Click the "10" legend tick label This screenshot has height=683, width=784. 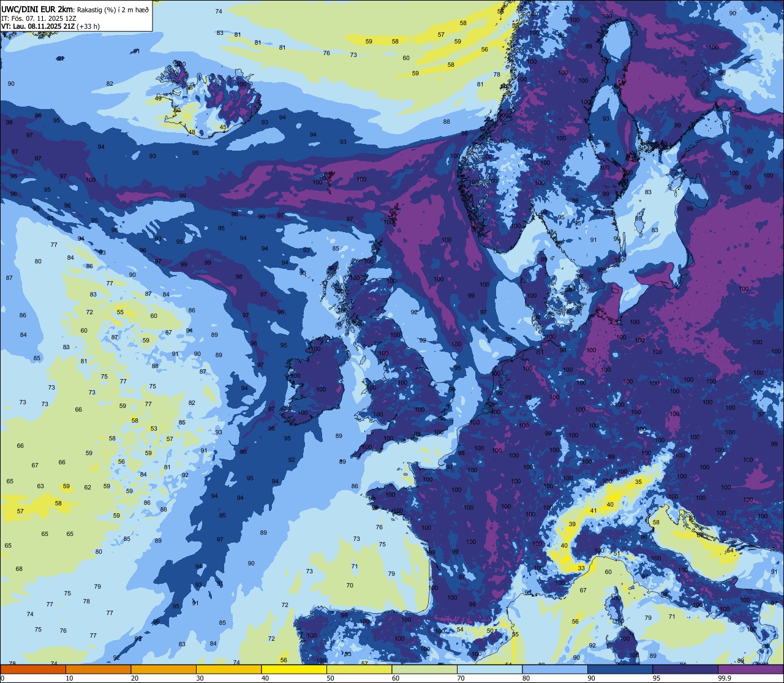tap(69, 678)
